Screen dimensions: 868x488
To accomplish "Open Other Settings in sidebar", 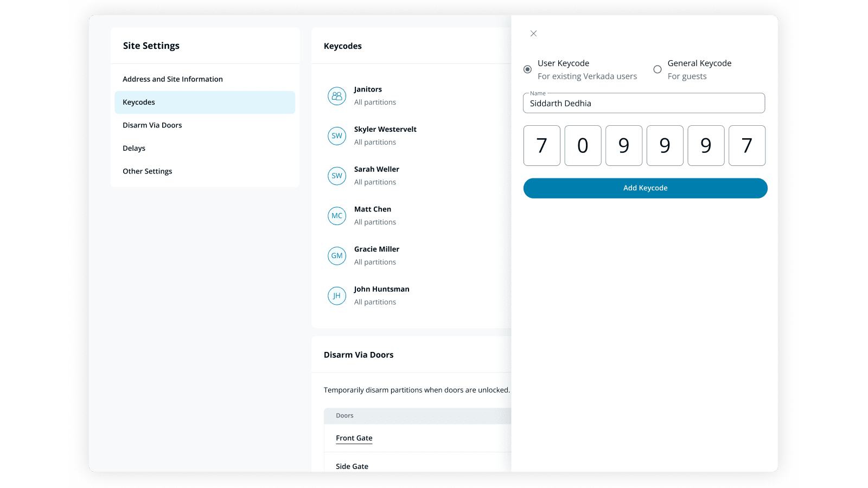I will click(148, 171).
